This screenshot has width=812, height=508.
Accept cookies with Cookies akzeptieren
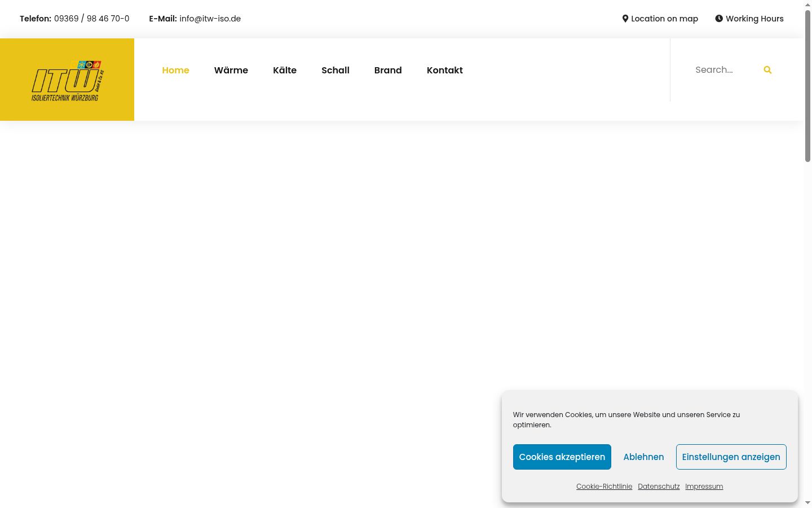[562, 457]
